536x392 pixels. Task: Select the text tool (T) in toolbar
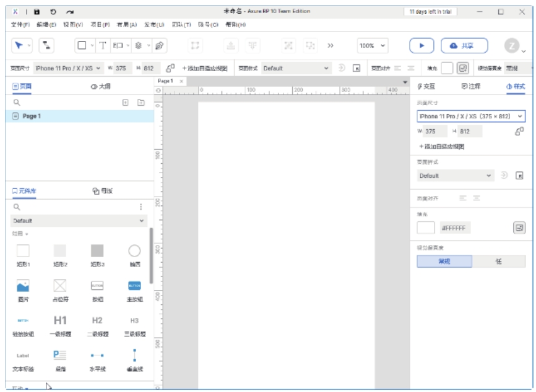(x=103, y=45)
